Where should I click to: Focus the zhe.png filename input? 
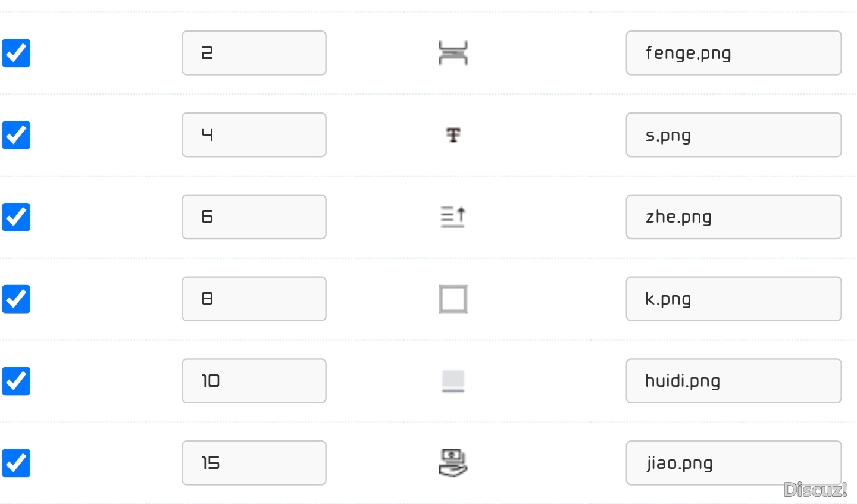pos(733,217)
